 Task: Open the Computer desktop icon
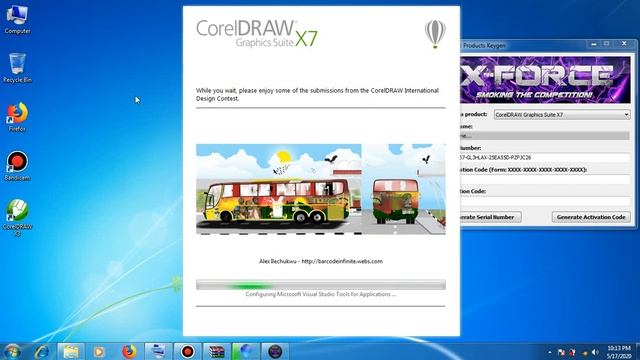tap(17, 18)
